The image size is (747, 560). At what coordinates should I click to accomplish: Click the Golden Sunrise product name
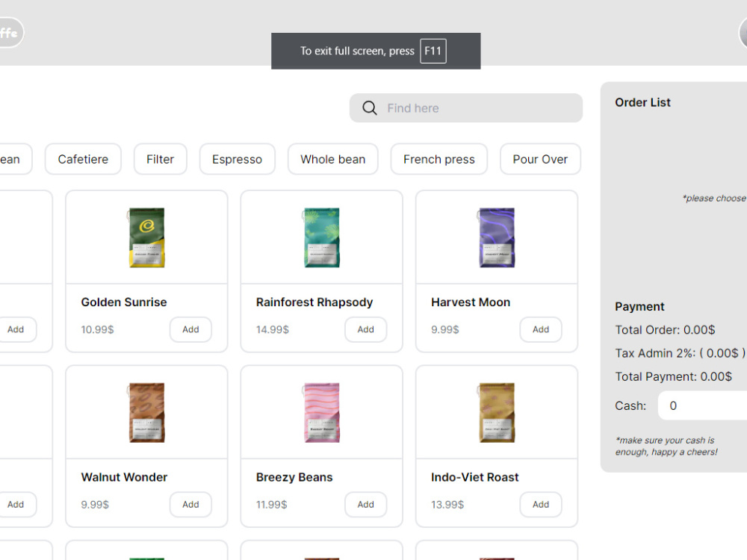(124, 302)
